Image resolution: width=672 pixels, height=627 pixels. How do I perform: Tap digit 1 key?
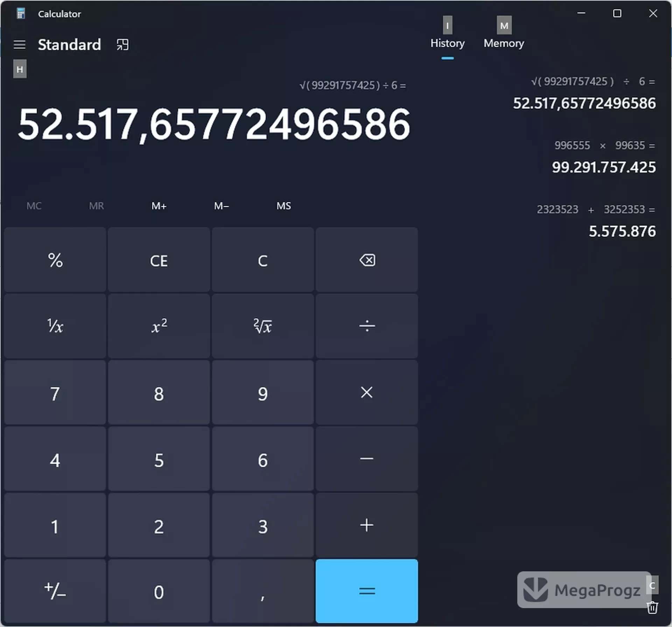[x=55, y=525]
